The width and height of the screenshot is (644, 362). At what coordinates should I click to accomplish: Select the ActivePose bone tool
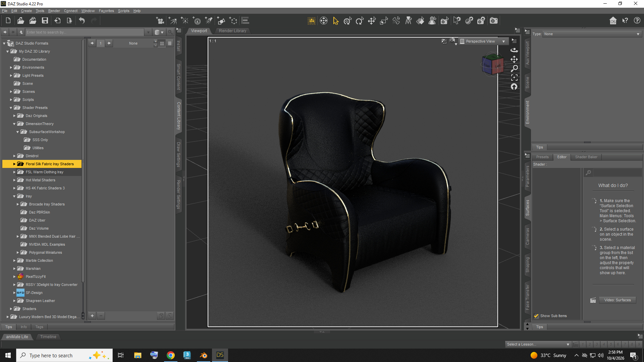point(396,21)
